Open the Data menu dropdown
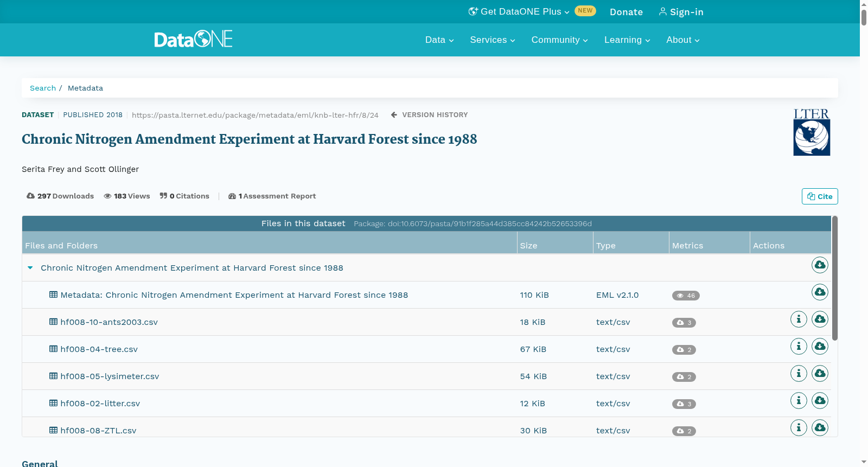This screenshot has width=868, height=467. pos(439,40)
